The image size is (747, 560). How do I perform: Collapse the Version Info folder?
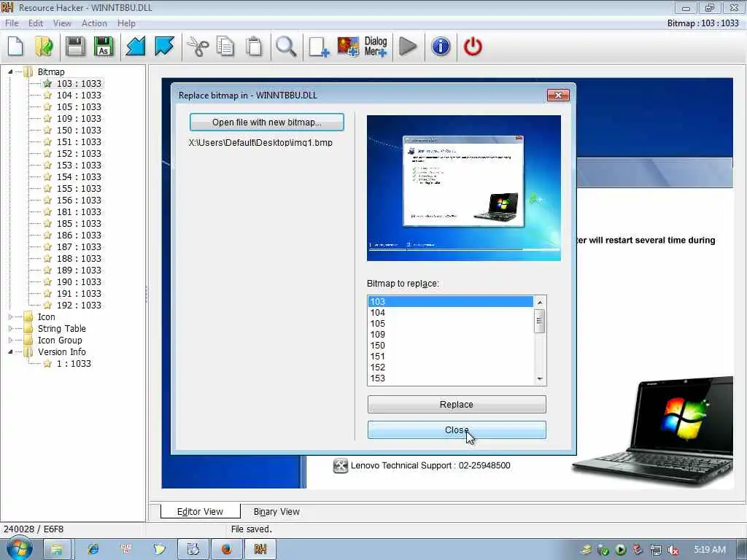click(10, 352)
